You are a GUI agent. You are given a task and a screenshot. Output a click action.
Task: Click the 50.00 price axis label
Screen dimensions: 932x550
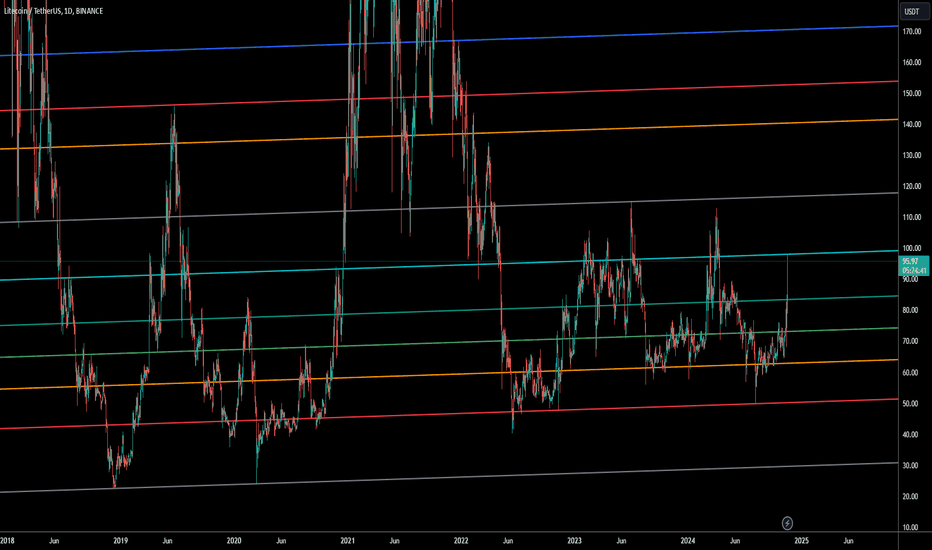click(x=911, y=404)
